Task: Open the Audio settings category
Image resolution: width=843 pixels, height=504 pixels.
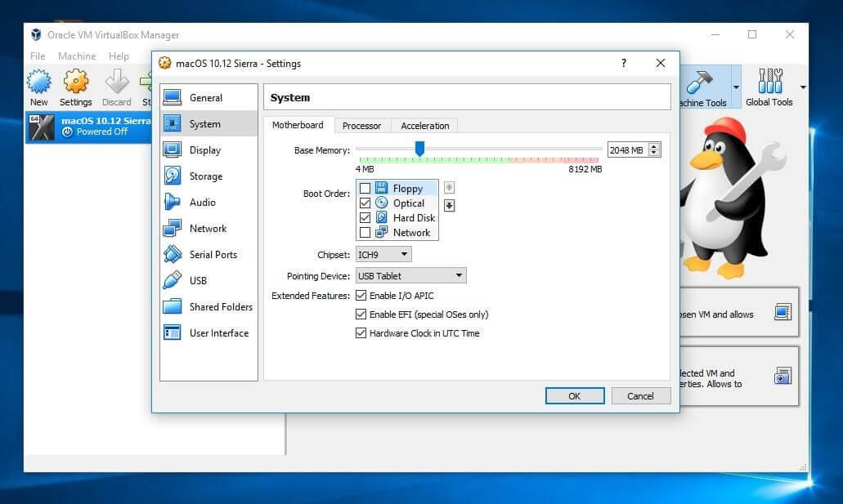Action: pos(209,202)
